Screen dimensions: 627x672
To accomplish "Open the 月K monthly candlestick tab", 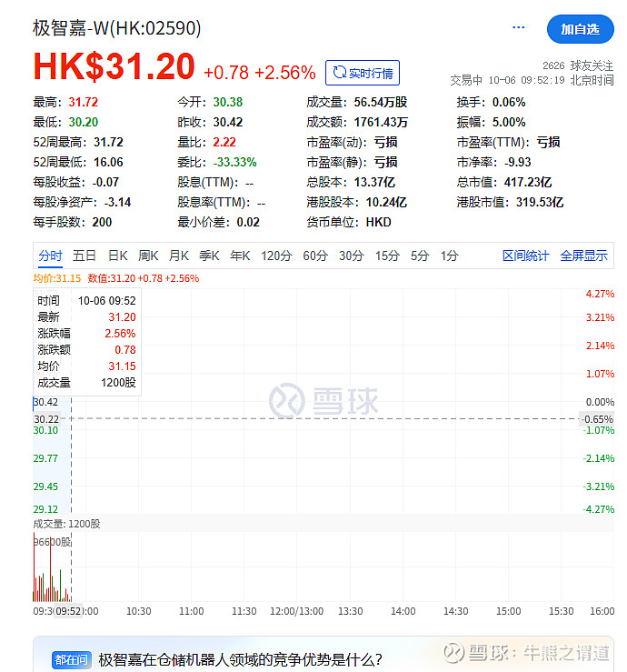I will coord(179,256).
